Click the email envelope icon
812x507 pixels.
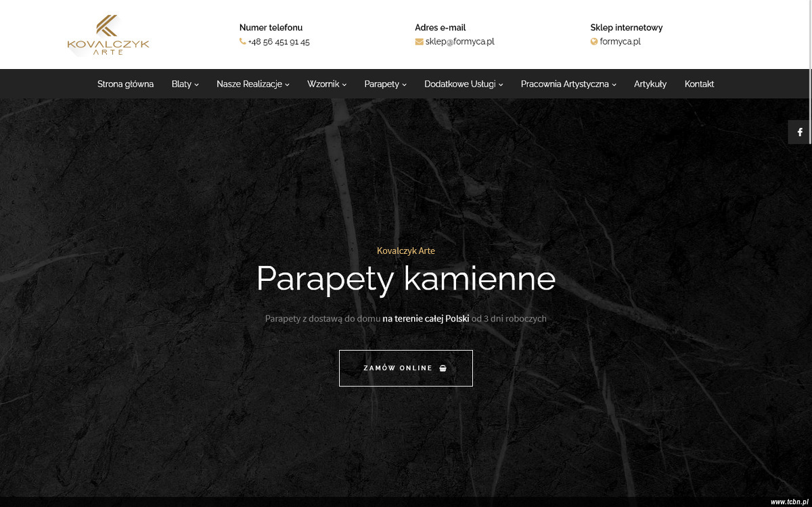(x=419, y=41)
